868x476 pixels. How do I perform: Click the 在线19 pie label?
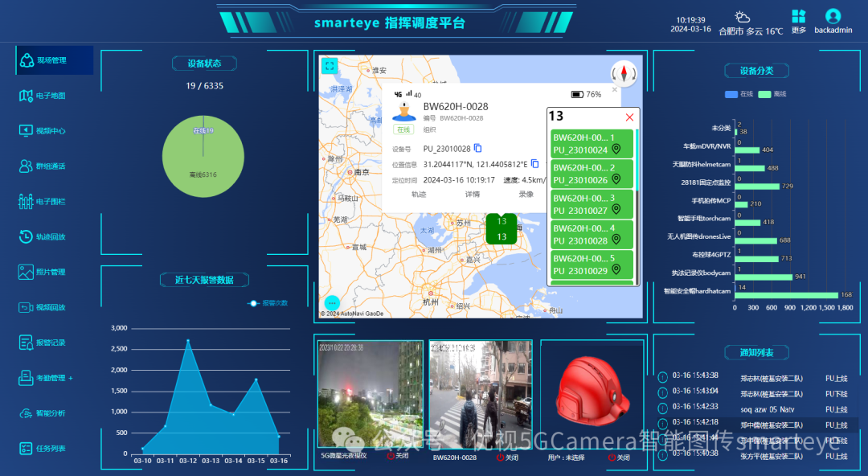pyautogui.click(x=203, y=131)
